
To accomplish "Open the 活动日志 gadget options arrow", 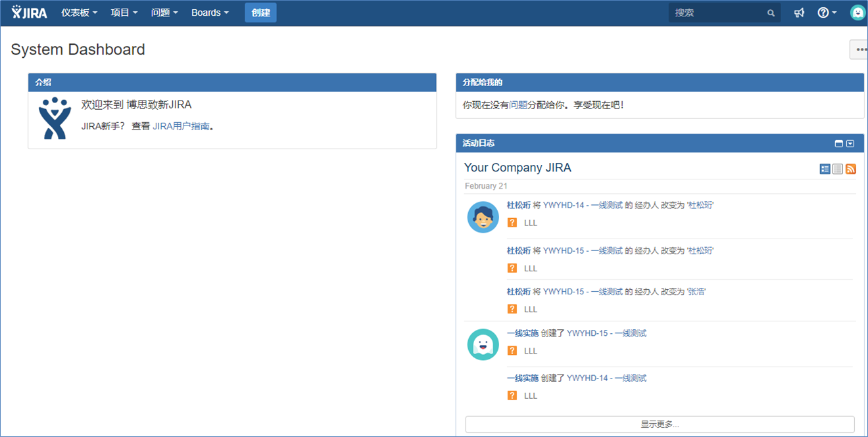I will (850, 143).
